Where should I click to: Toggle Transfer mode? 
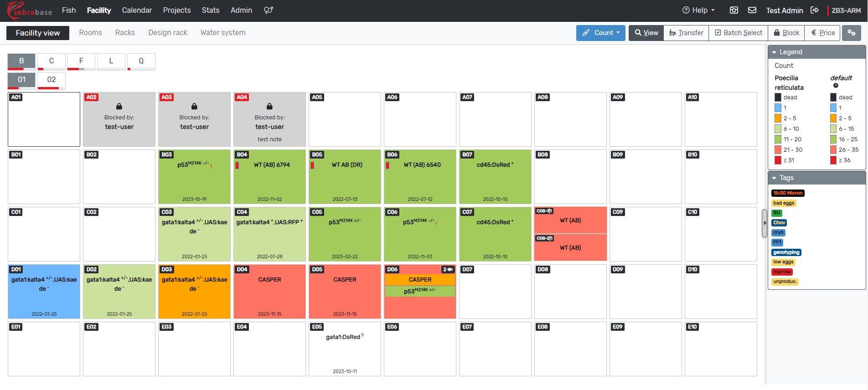click(x=686, y=33)
